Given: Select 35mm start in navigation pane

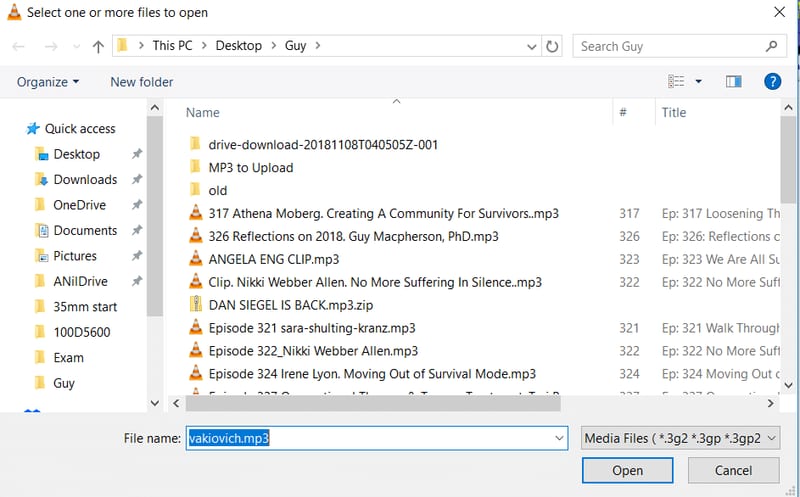Looking at the screenshot, I should (85, 307).
